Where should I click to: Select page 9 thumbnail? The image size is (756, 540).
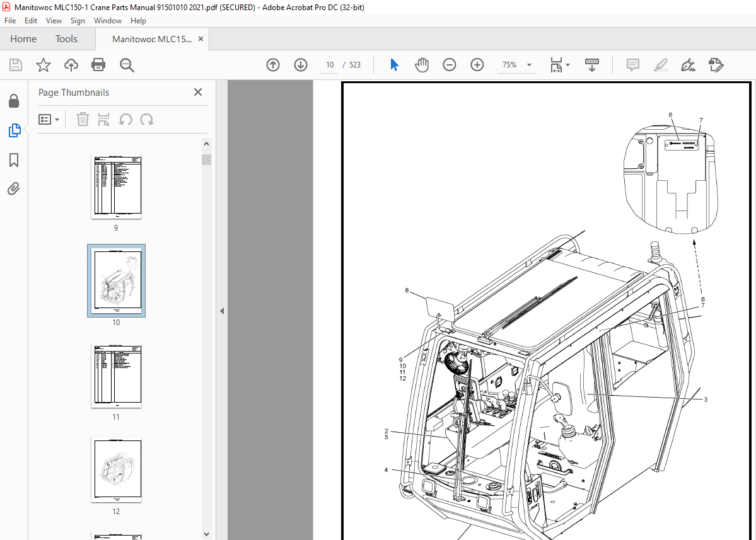pyautogui.click(x=116, y=187)
